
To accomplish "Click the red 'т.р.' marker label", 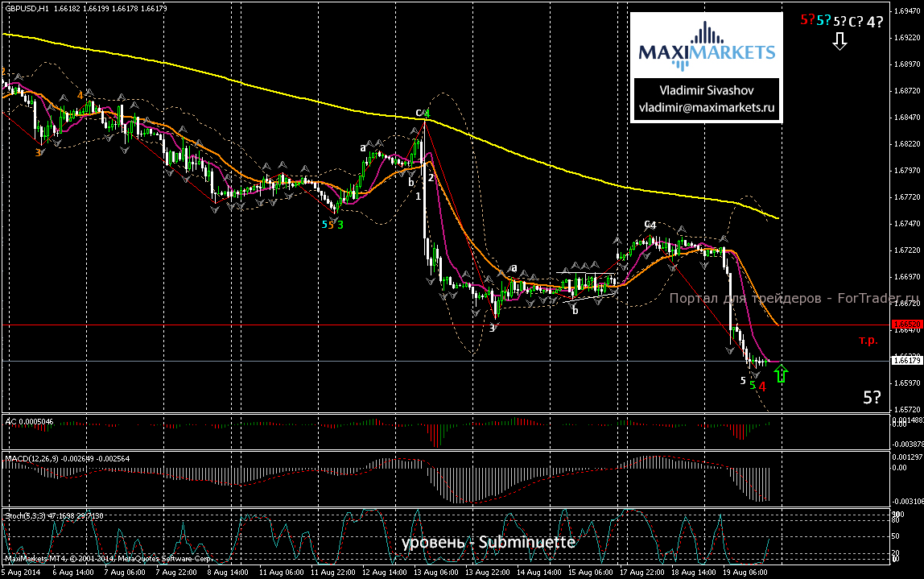I will [x=868, y=341].
